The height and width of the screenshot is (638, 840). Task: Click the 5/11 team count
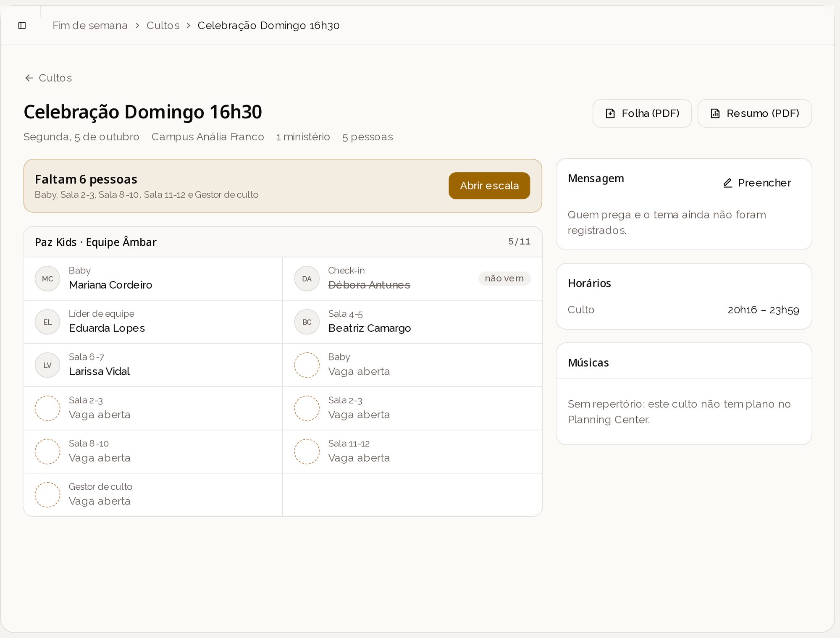pyautogui.click(x=520, y=242)
